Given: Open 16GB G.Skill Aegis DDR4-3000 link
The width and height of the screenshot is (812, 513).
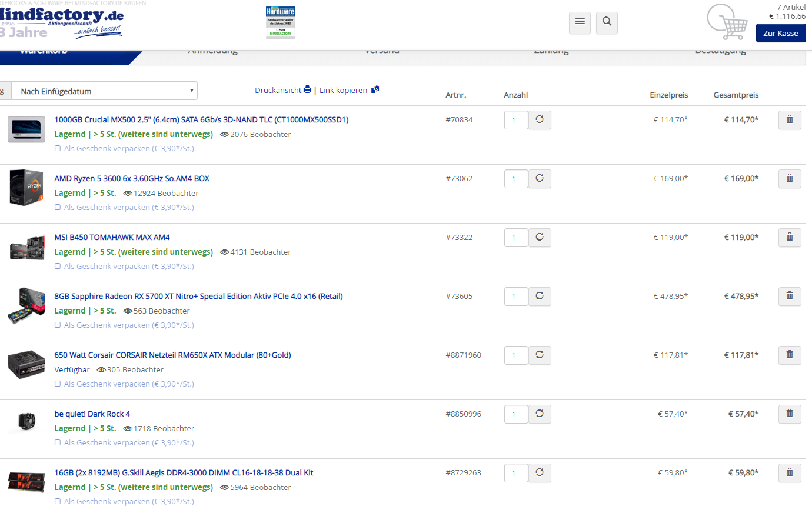Looking at the screenshot, I should pos(184,472).
